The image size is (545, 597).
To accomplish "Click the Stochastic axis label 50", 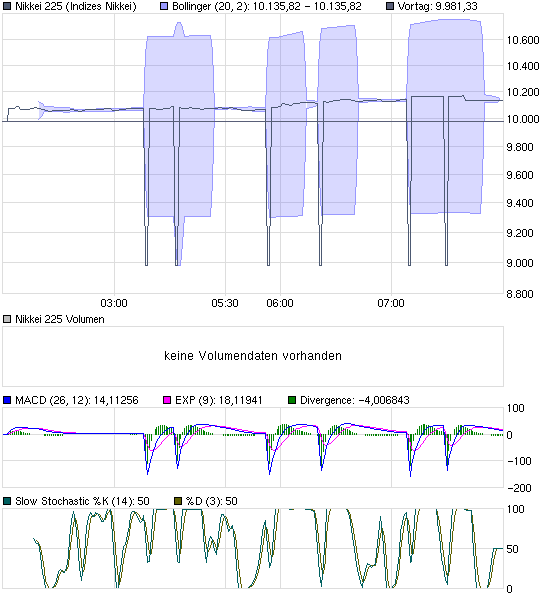I will coord(512,549).
